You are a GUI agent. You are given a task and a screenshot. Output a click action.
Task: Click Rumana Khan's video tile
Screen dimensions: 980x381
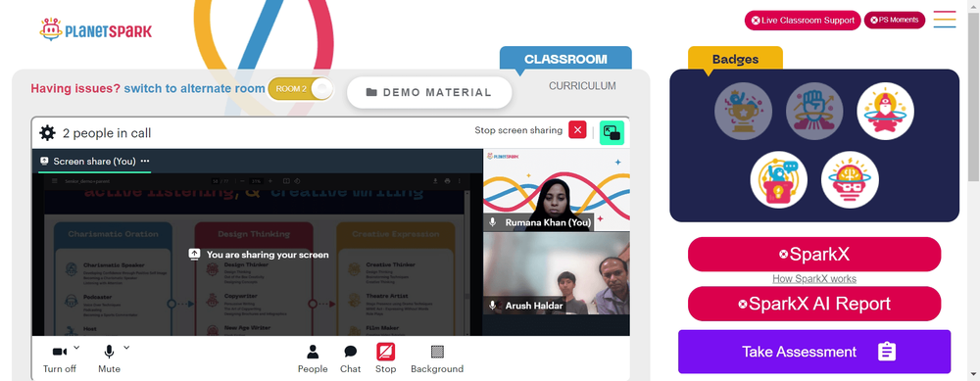557,190
